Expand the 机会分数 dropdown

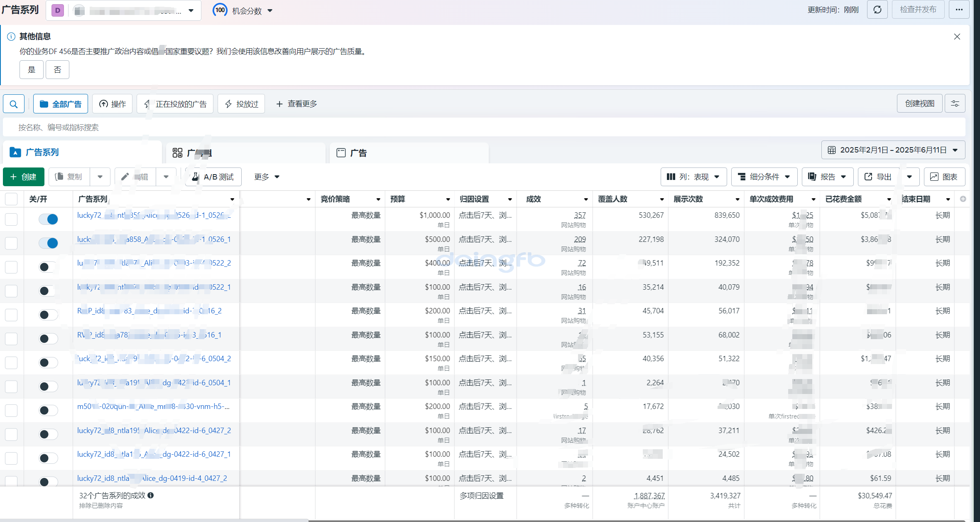click(270, 10)
